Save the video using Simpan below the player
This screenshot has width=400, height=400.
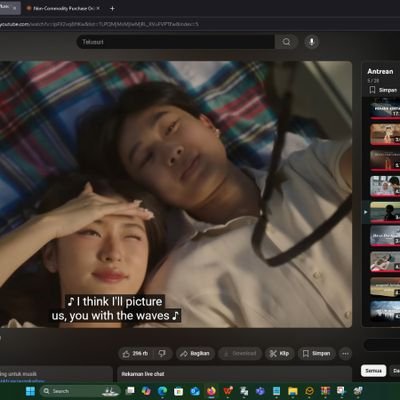316,354
